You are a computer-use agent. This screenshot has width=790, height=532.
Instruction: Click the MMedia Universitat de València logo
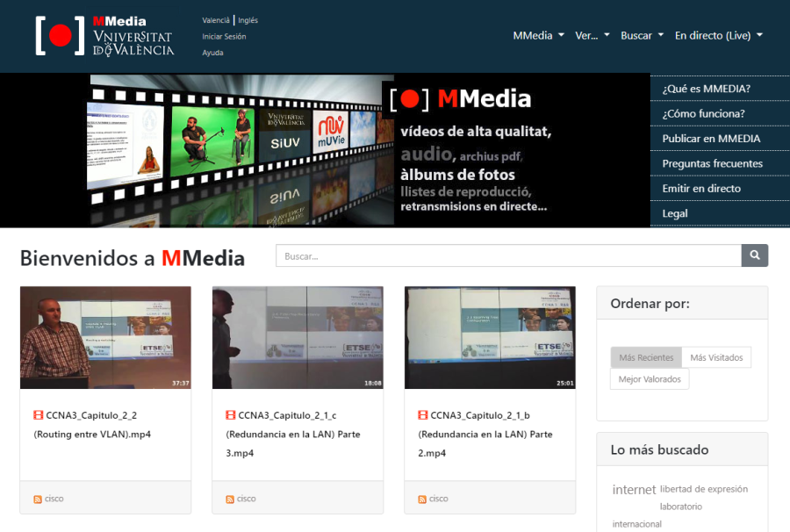104,35
